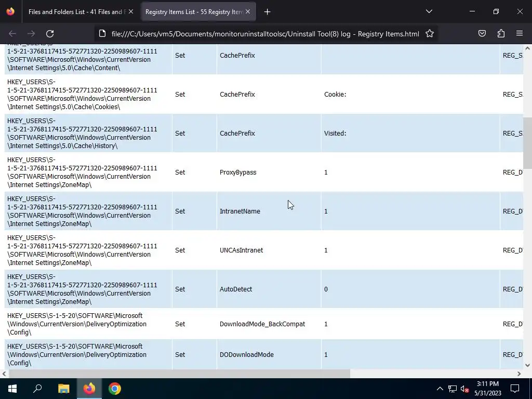Screen dimensions: 532x399
Task: Go forward with the forward arrow
Action: (x=31, y=34)
